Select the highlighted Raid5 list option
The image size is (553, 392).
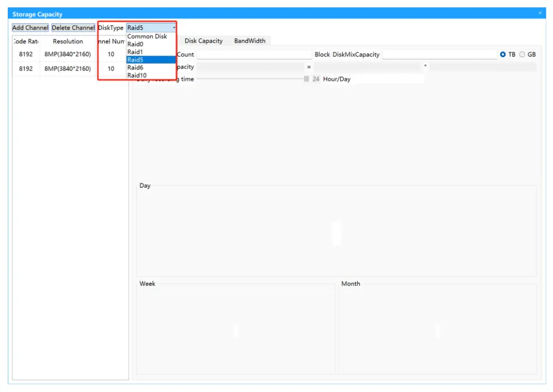151,59
